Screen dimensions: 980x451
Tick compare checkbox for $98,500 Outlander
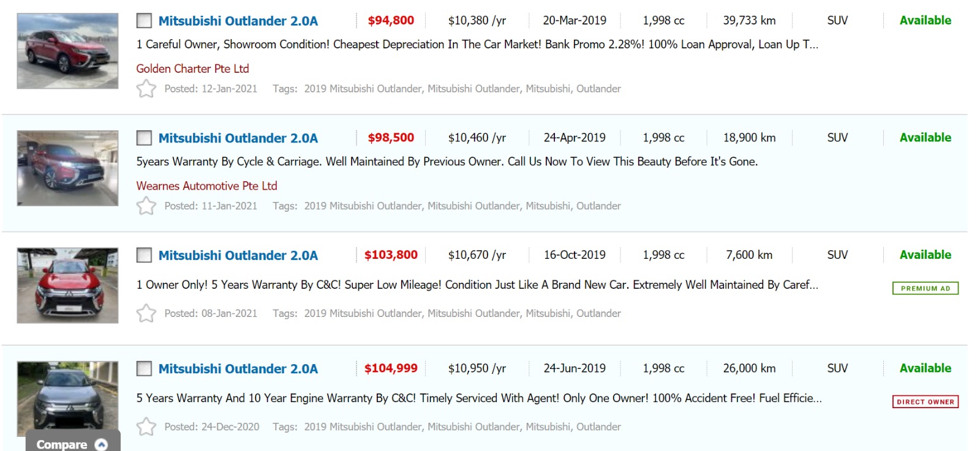(x=144, y=138)
